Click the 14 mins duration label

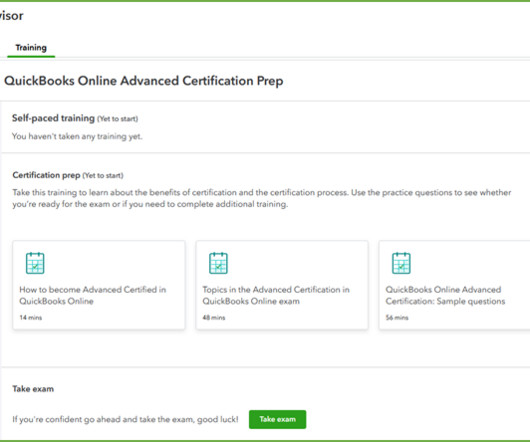(x=31, y=318)
